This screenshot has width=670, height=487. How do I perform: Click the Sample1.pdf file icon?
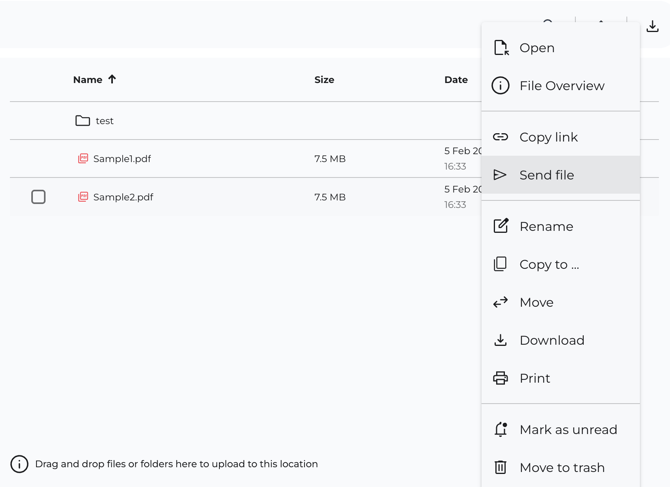pyautogui.click(x=83, y=159)
